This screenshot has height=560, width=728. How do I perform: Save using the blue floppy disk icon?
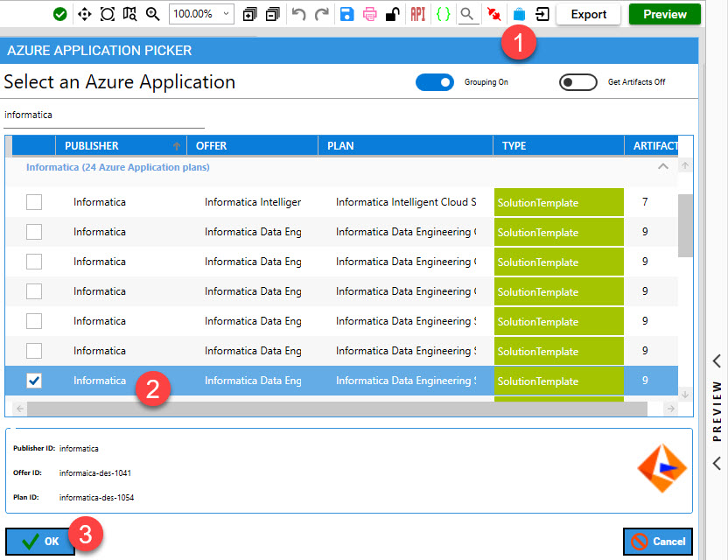(x=346, y=14)
